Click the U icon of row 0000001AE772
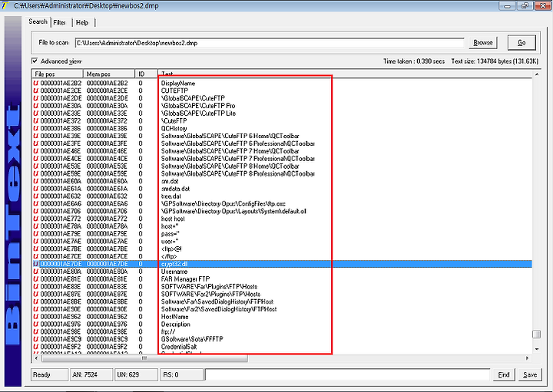The width and height of the screenshot is (553, 392). pos(36,219)
